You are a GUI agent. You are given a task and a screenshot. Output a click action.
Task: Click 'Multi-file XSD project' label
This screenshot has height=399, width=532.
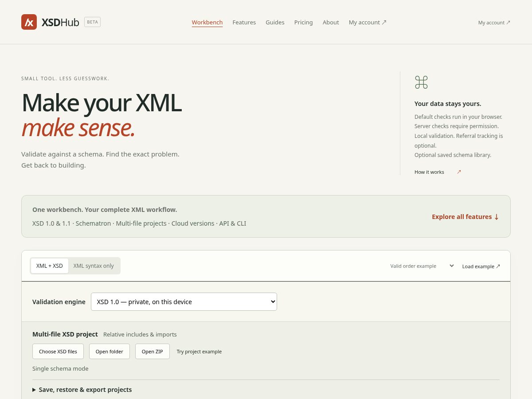coord(65,334)
